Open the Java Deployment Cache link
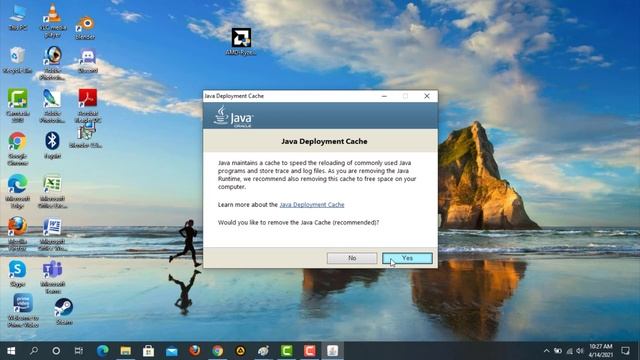Viewport: 640px width, 360px height. [x=312, y=204]
